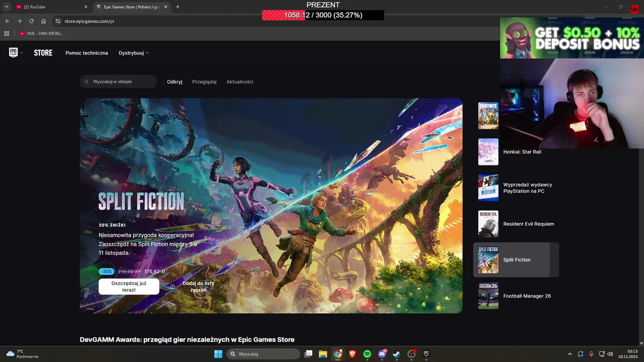Open Wyprzedaż wydawcy PlayStation na PC item
Screen dimensions: 644x362
pos(516,188)
